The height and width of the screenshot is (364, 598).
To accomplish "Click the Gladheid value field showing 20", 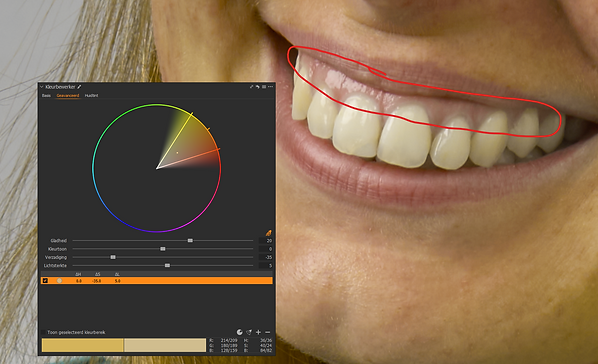I will [x=265, y=240].
